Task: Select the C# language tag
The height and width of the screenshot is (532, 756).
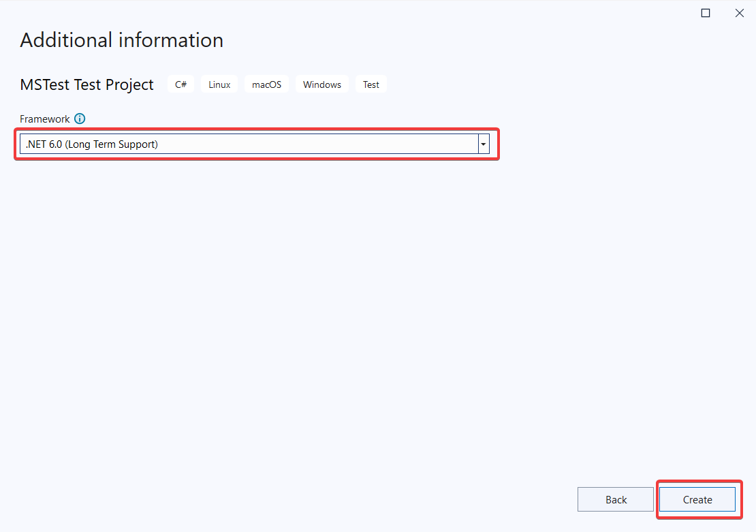Action: click(x=180, y=84)
